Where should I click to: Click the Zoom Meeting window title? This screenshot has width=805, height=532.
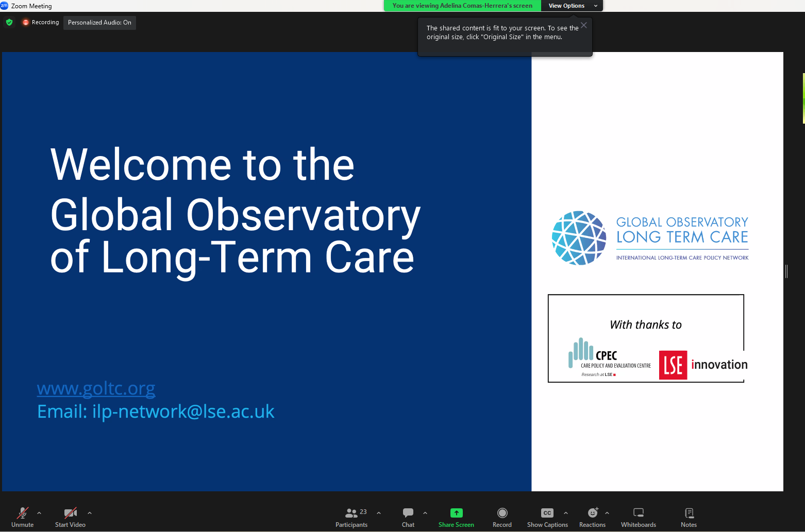31,6
